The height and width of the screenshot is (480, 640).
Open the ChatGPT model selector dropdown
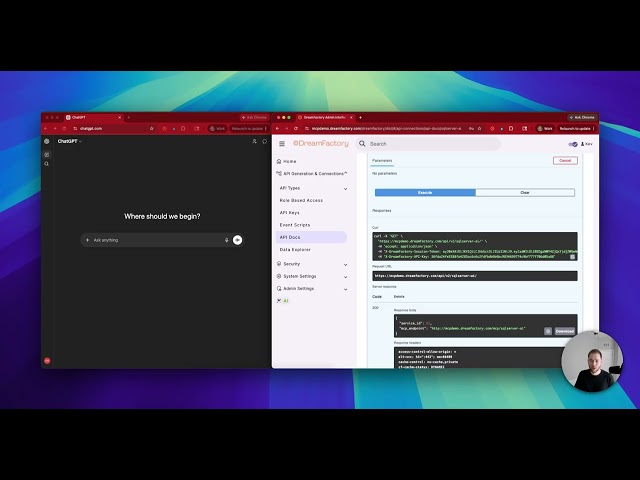69,141
